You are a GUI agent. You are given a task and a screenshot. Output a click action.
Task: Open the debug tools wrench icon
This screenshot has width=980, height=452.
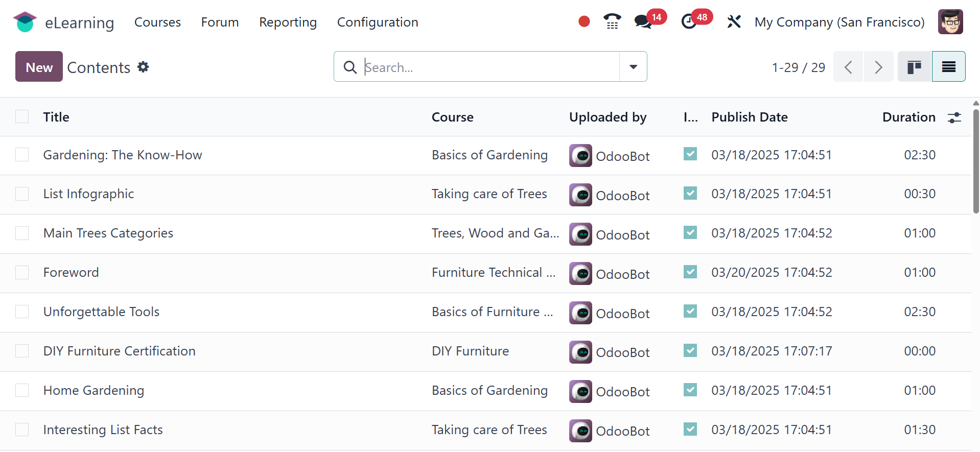734,21
